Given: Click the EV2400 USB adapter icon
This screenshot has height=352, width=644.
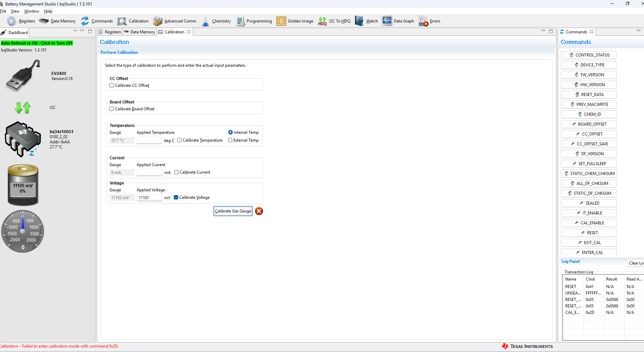Looking at the screenshot, I should pyautogui.click(x=23, y=76).
